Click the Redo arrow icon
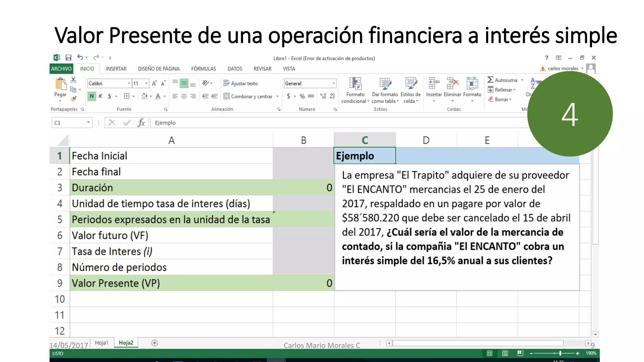This screenshot has height=362, width=644. pos(96,57)
